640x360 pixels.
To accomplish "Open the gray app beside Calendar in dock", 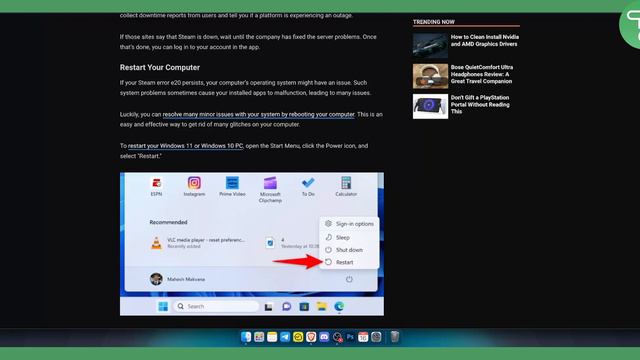I will (x=376, y=337).
